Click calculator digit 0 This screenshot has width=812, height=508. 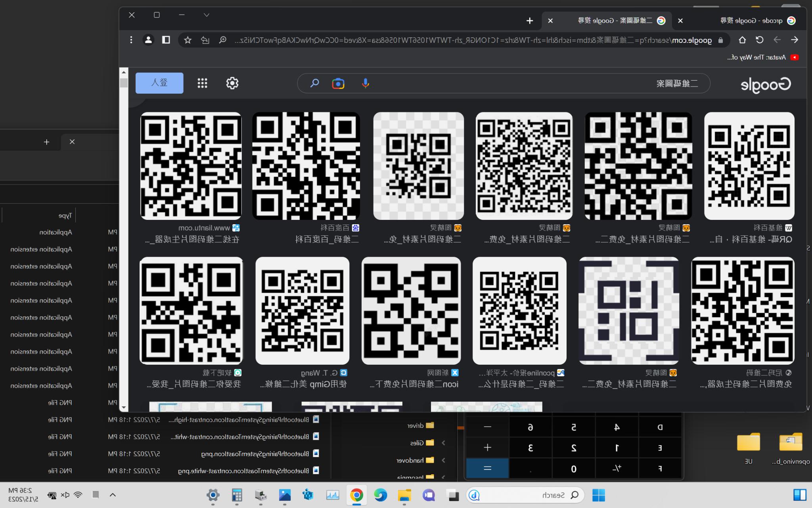tap(573, 469)
